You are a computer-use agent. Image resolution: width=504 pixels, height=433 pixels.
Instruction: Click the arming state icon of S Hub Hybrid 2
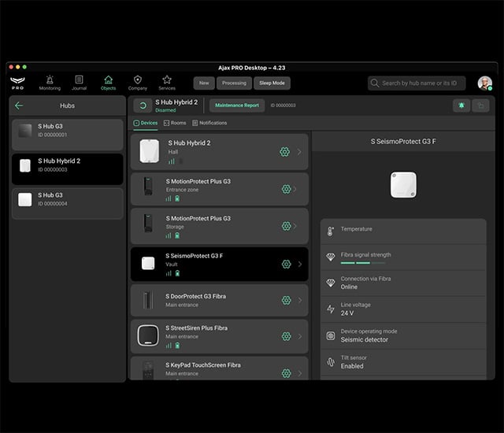(x=143, y=105)
